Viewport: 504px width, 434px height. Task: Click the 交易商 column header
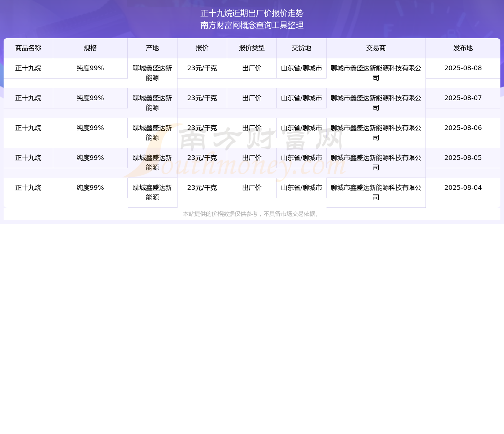tap(376, 48)
